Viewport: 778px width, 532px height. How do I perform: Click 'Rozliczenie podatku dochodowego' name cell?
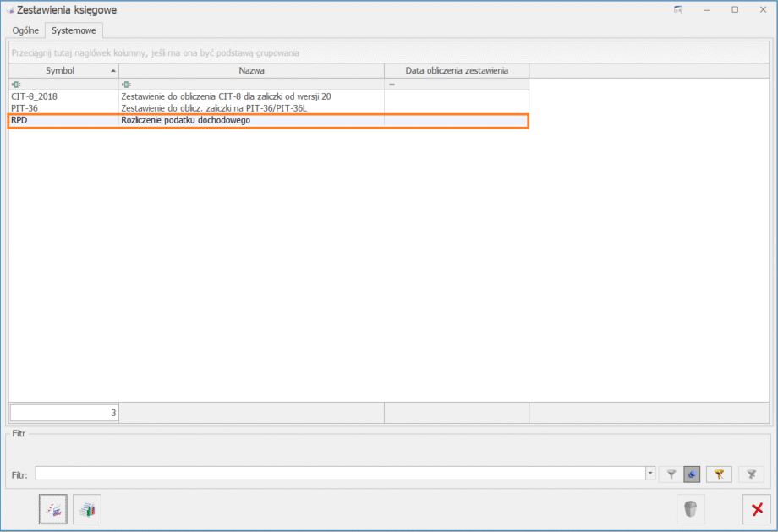click(251, 120)
